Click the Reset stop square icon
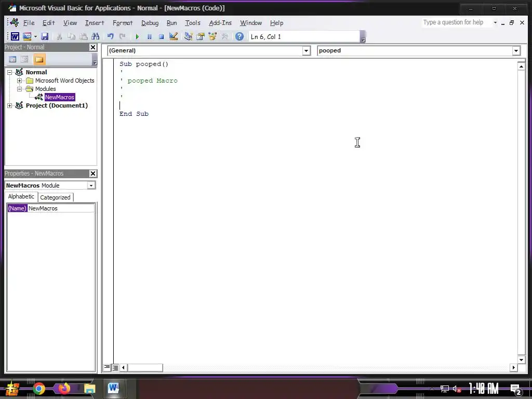Viewport: 532px width, 399px height. click(x=162, y=36)
